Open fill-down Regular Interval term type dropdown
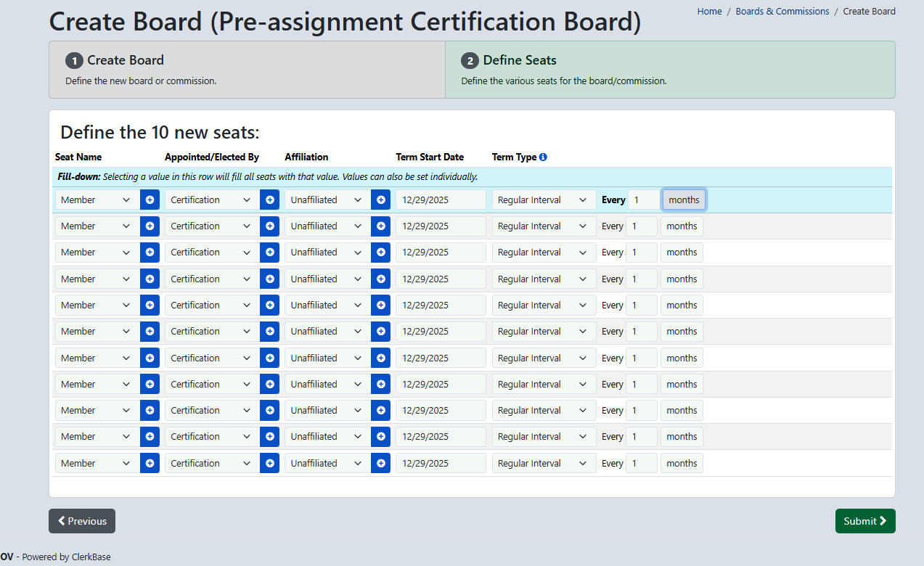Viewport: 924px width, 566px height. pos(544,200)
